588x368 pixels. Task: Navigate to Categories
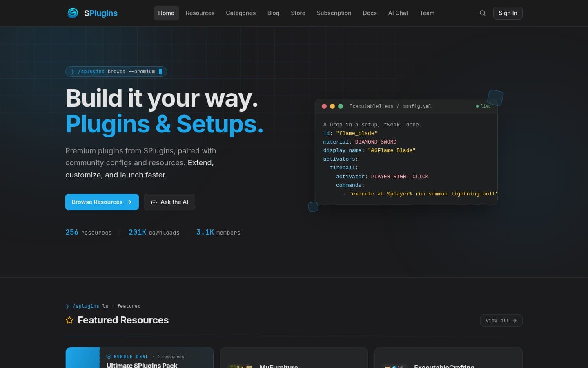point(241,13)
